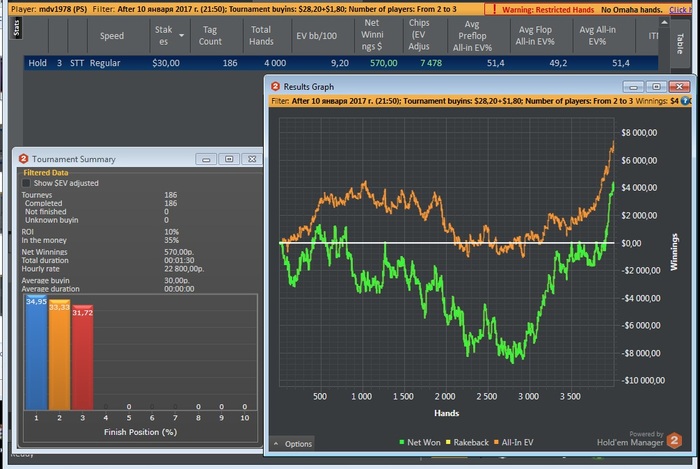The width and height of the screenshot is (700, 469).
Task: Sort by the Tag Count column header
Action: (x=210, y=36)
